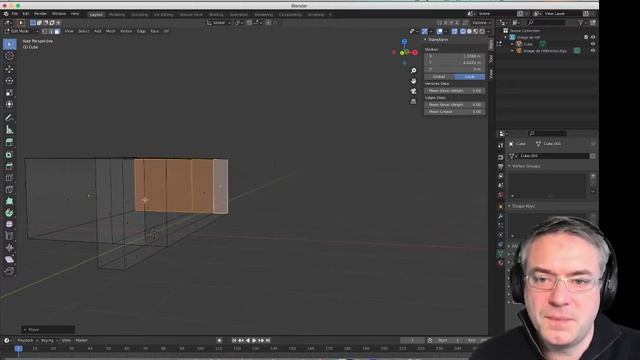Select the Measure tool
Viewport: 640px width, 360px height.
click(9, 129)
